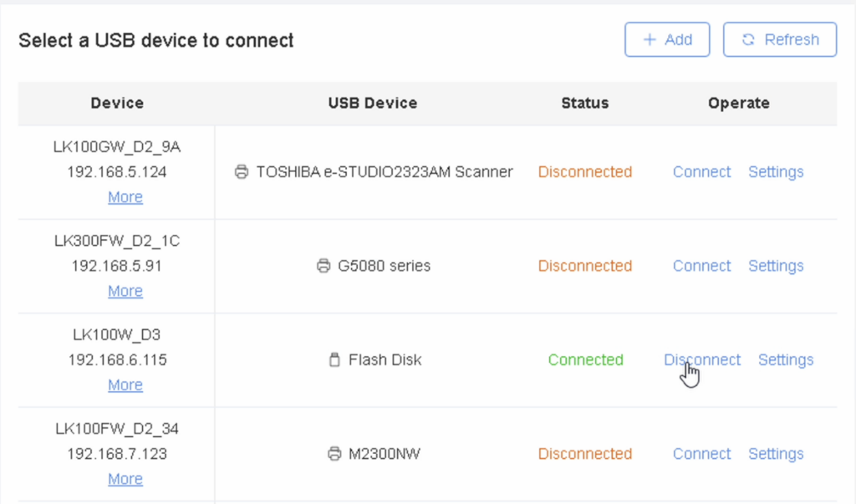856x504 pixels.
Task: Expand More under LK100W_D3
Action: click(x=125, y=385)
